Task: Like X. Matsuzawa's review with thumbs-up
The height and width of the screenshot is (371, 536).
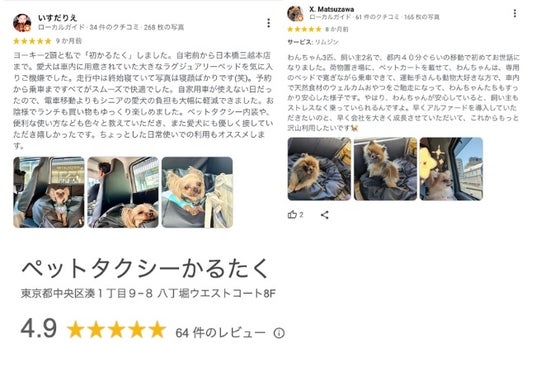Action: coord(292,215)
